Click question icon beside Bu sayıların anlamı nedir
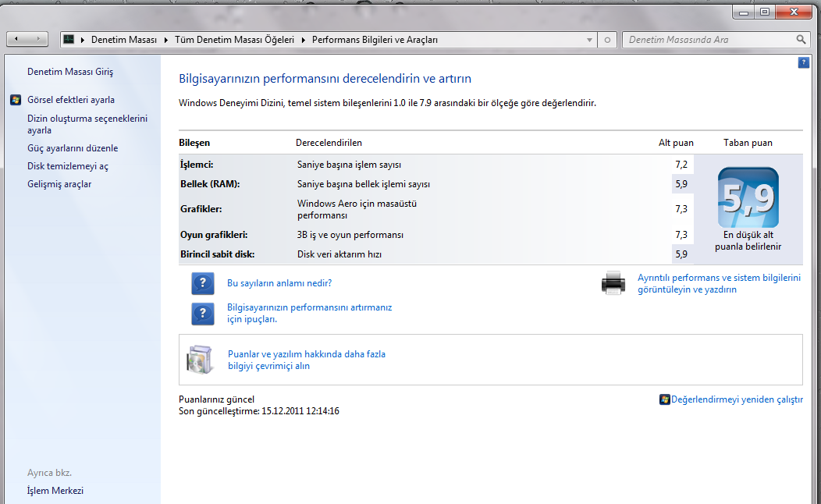This screenshot has height=504, width=821. point(203,284)
